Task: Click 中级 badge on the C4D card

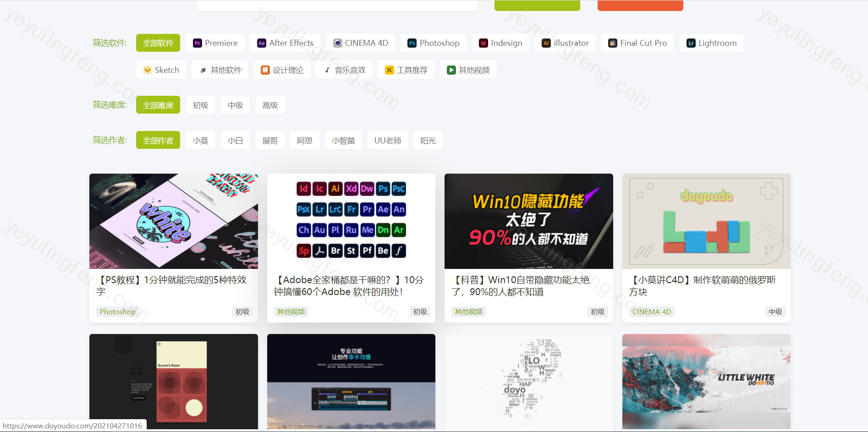Action: tap(775, 312)
